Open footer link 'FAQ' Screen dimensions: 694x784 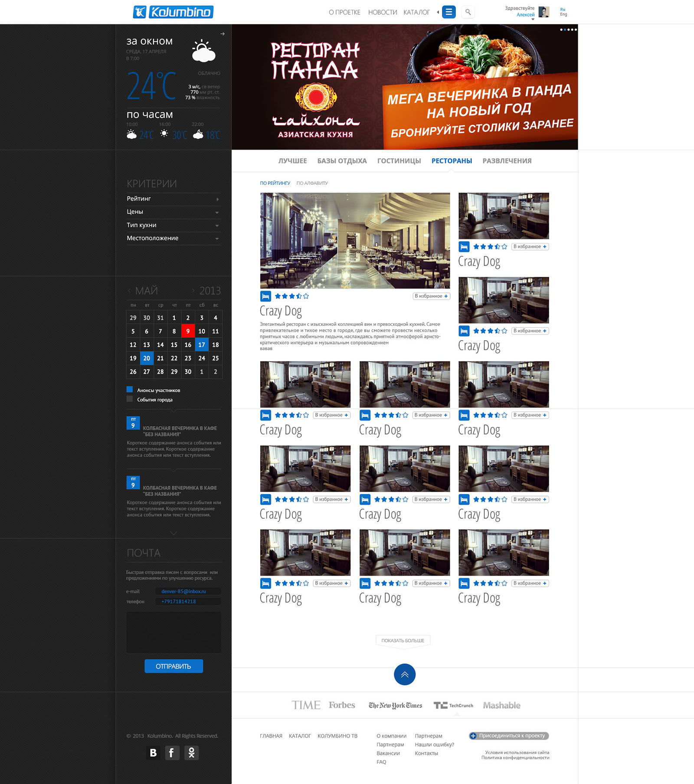[381, 762]
